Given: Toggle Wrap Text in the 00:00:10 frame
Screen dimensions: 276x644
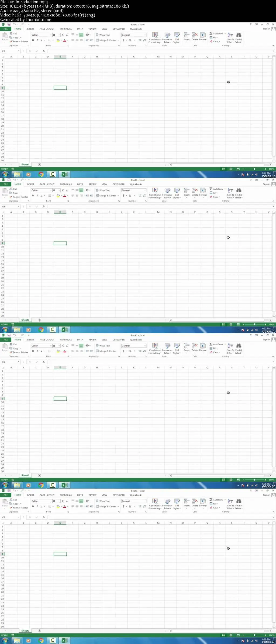Looking at the screenshot, I should click(x=103, y=35).
